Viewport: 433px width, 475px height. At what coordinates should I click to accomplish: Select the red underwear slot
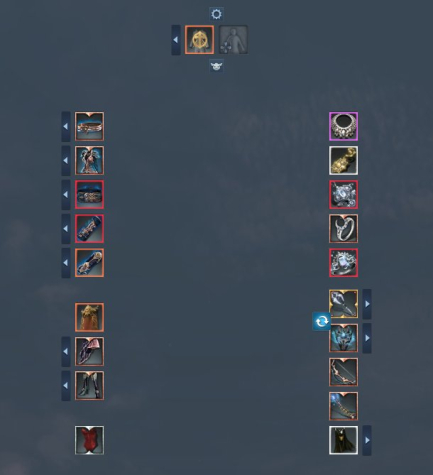[x=89, y=440]
